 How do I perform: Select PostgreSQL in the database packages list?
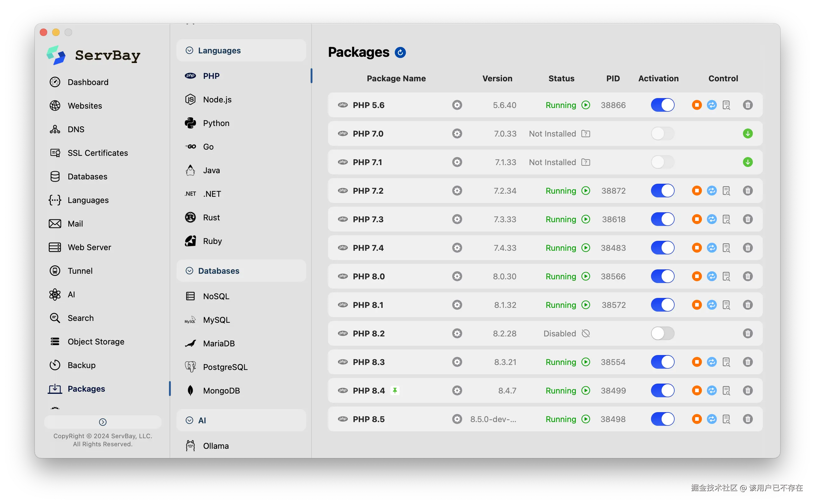coord(225,367)
